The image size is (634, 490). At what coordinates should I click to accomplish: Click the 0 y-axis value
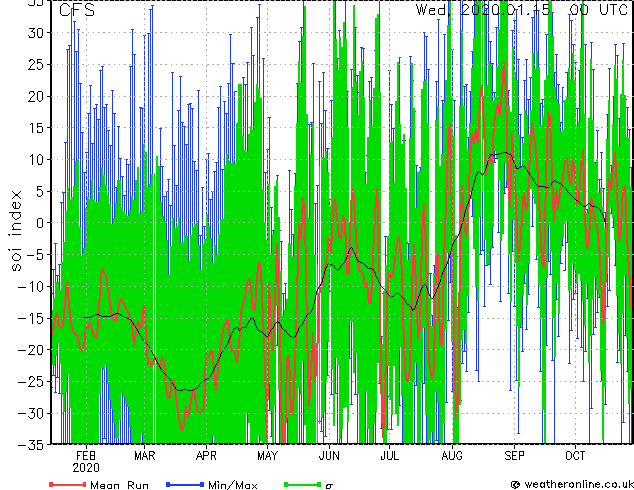[x=40, y=223]
